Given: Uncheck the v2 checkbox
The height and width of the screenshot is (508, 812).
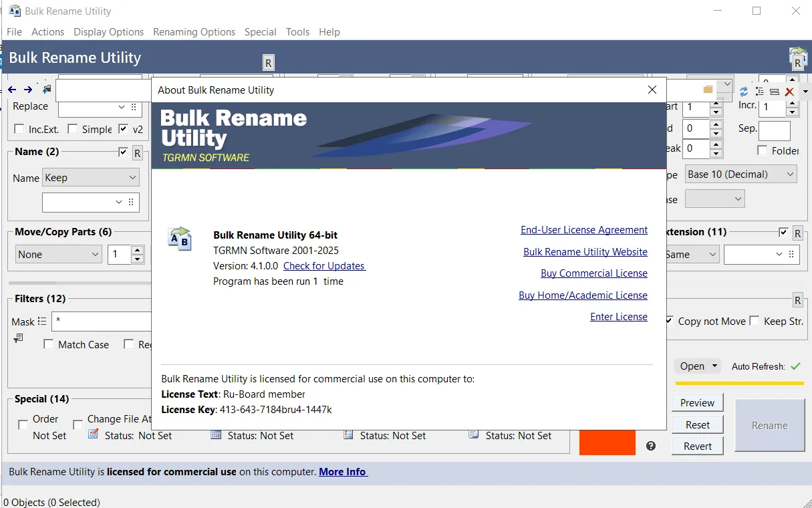Looking at the screenshot, I should [x=124, y=129].
